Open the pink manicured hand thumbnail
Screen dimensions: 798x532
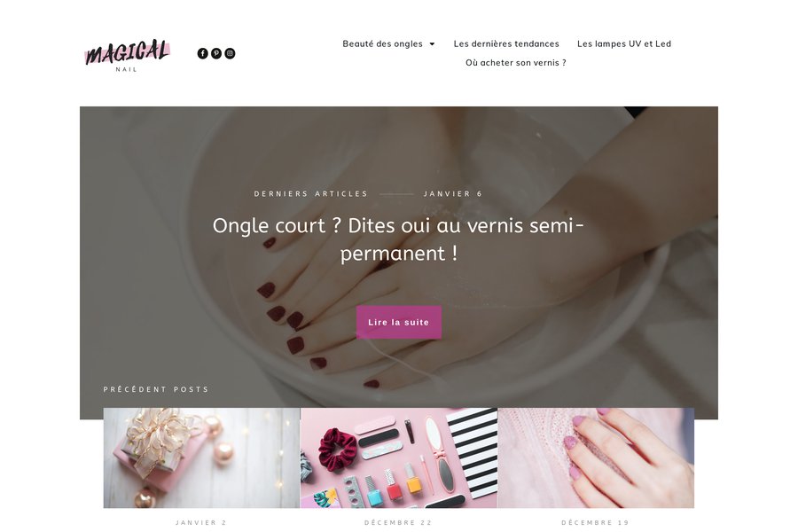(596, 458)
